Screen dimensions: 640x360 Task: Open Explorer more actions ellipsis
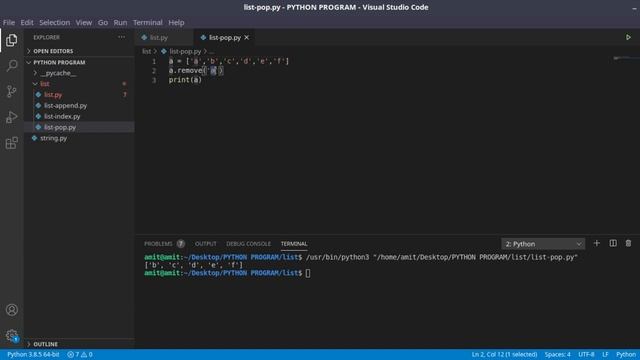tap(122, 37)
